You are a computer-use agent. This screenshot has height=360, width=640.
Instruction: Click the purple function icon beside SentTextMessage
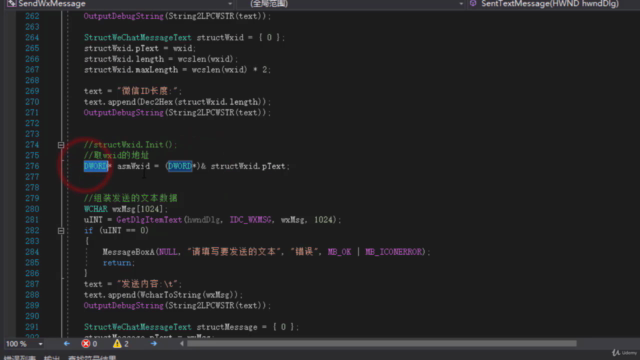tap(473, 3)
